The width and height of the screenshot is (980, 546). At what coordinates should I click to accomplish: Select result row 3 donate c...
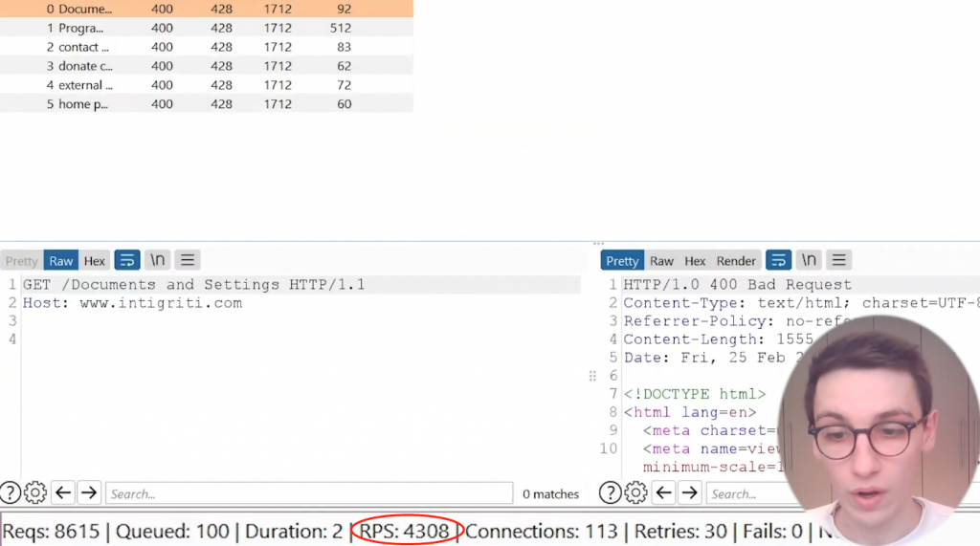coord(207,66)
